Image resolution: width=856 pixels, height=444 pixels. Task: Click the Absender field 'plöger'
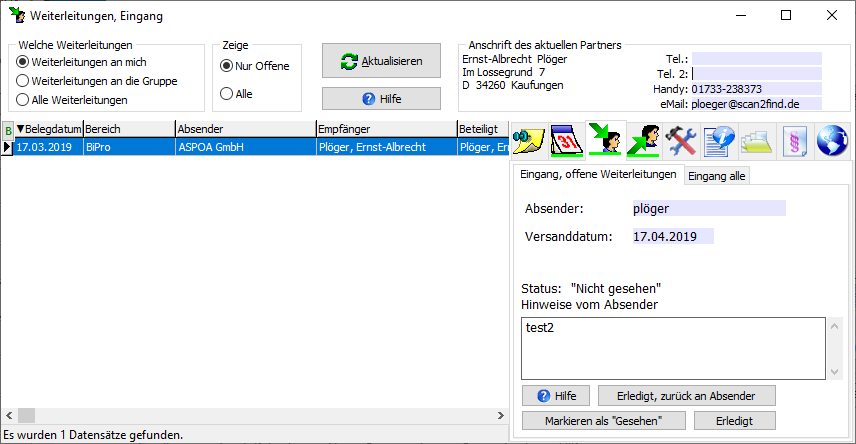tap(709, 208)
